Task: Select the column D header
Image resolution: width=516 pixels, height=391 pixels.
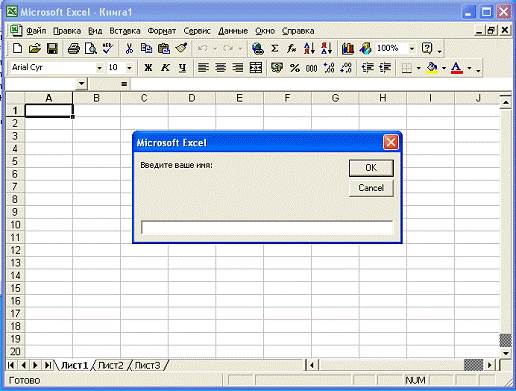Action: click(x=192, y=98)
